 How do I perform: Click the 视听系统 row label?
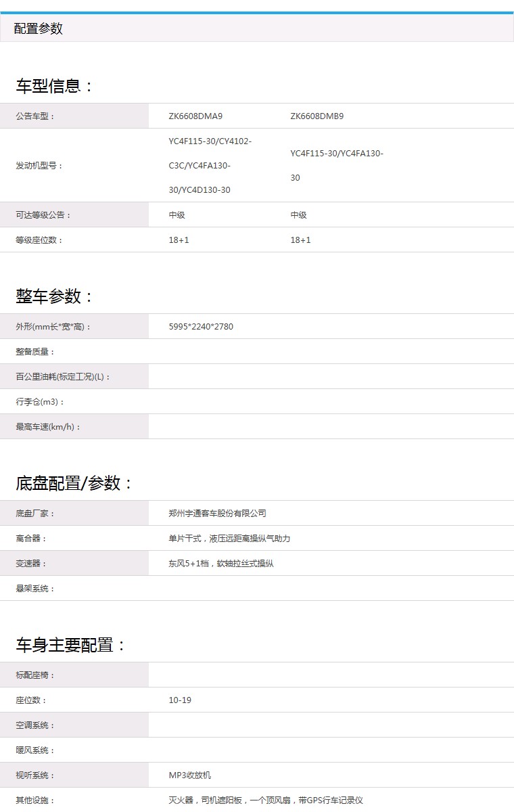point(36,775)
